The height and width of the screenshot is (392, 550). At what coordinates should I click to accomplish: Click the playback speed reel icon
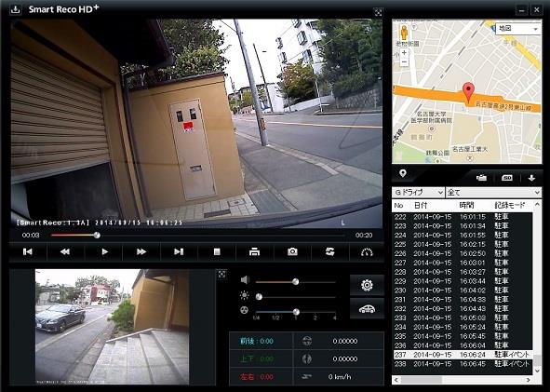245,310
